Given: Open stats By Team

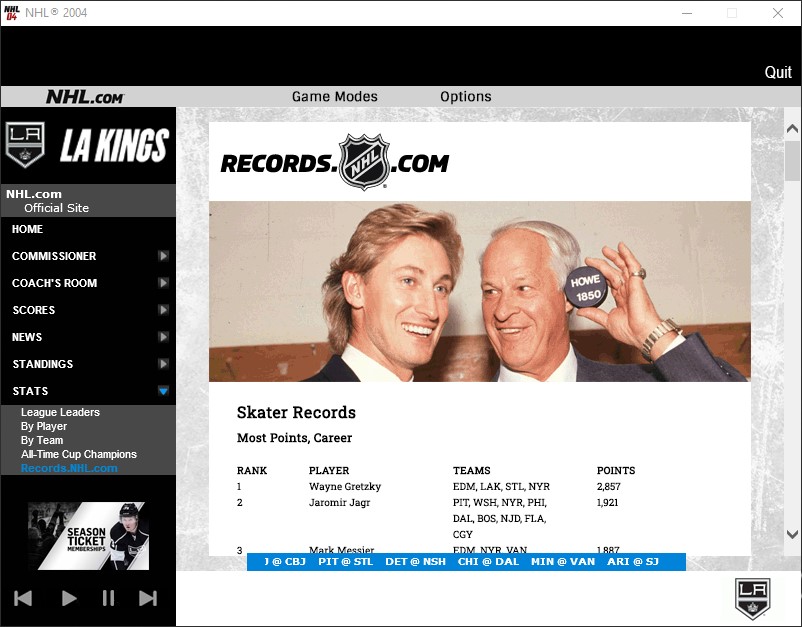Looking at the screenshot, I should point(42,440).
